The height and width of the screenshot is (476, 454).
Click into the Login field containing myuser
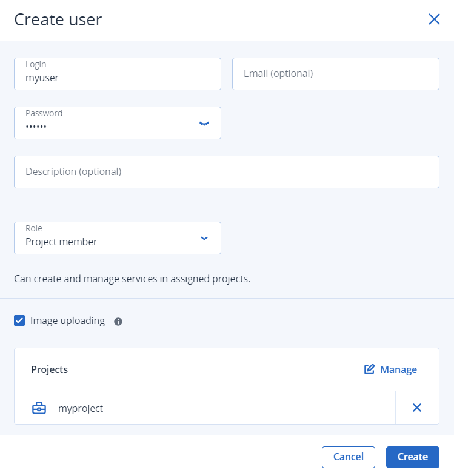click(x=118, y=74)
